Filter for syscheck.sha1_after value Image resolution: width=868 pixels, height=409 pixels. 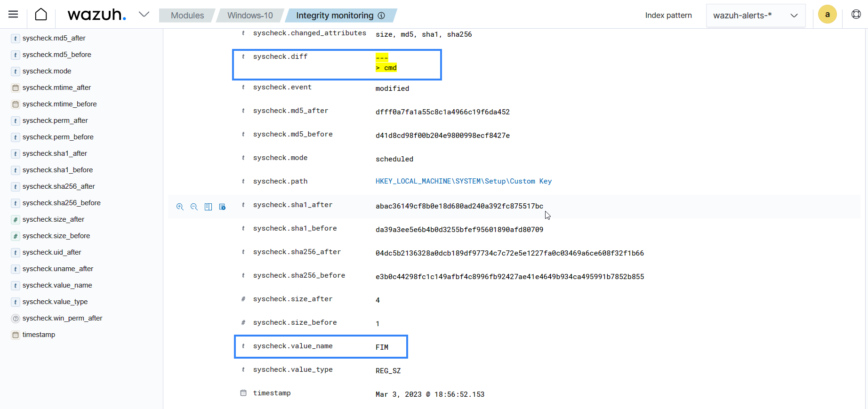tap(180, 207)
